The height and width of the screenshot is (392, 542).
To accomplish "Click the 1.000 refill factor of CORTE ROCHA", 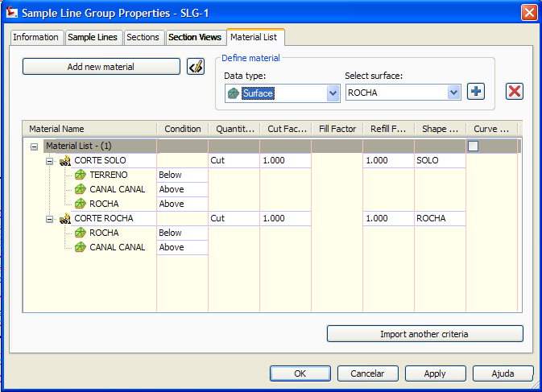I will point(388,219).
